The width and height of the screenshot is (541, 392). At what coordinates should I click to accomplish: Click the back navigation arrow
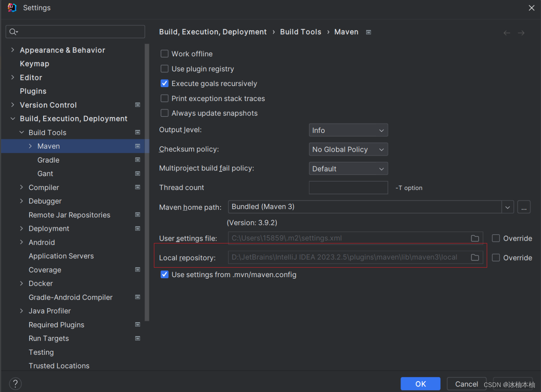click(507, 33)
